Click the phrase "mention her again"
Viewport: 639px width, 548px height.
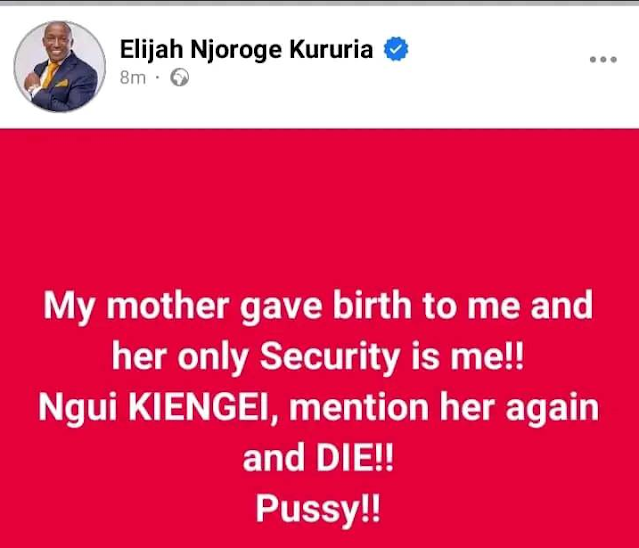point(444,408)
